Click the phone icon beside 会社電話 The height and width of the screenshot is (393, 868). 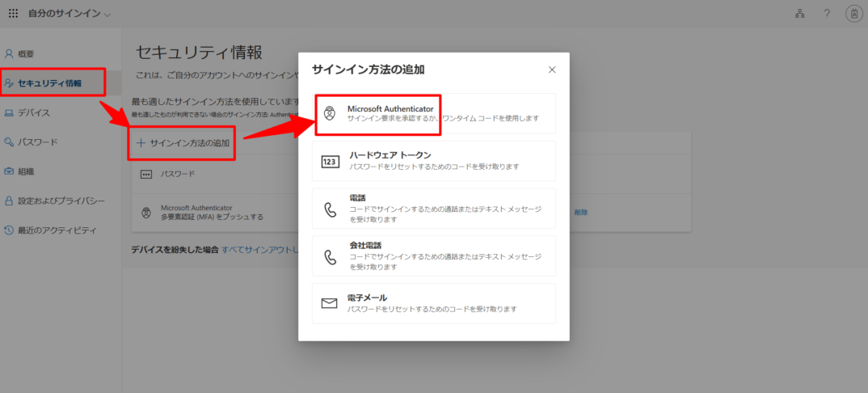(330, 257)
